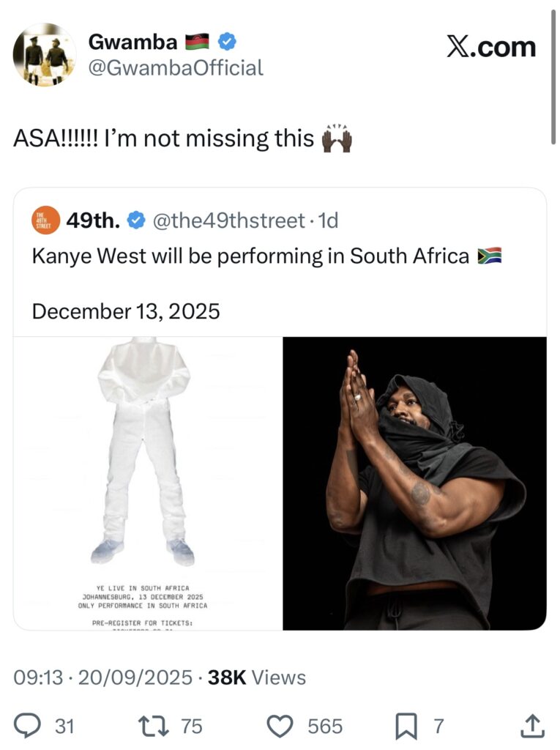Repost this tweet via retweet icon
Image resolution: width=560 pixels, height=750 pixels.
click(153, 726)
